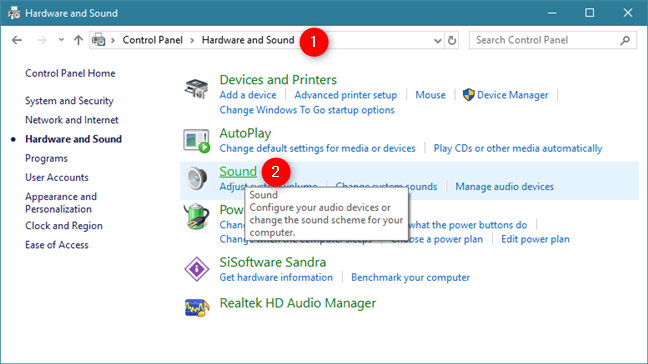Maximize the Hardware and Sound window
This screenshot has width=648, height=364.
point(590,13)
